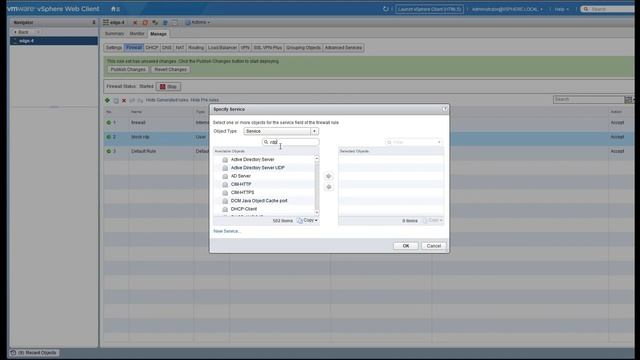This screenshot has width=640, height=360.
Task: Click the orange square icon in edge-4 toolbar
Action: click(x=145, y=22)
